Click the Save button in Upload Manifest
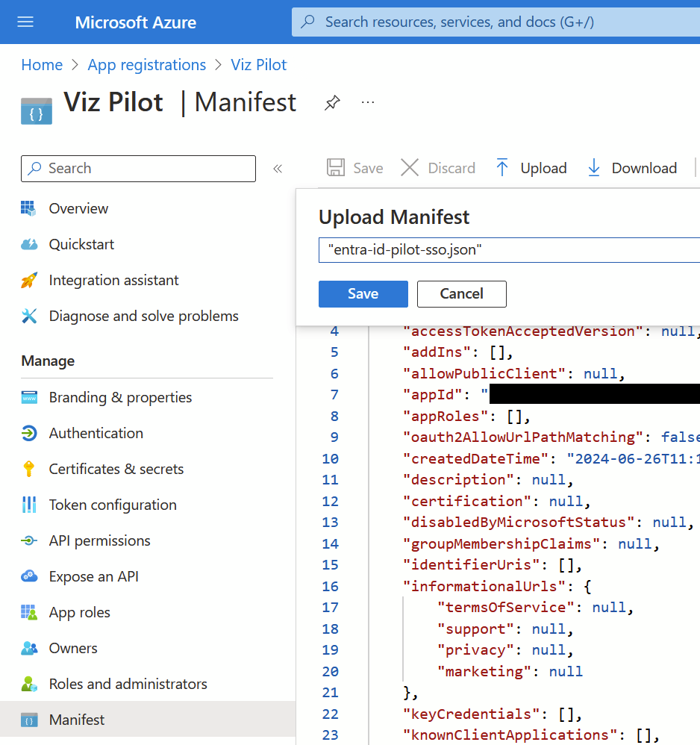The height and width of the screenshot is (745, 700). pyautogui.click(x=363, y=294)
